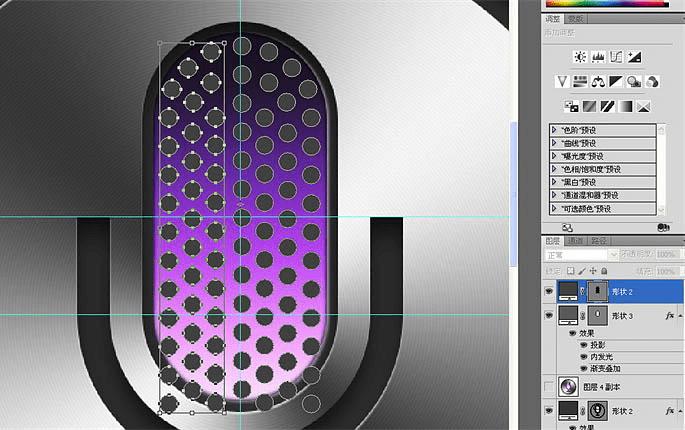Select the 形状 3 layer name
Image resolution: width=685 pixels, height=430 pixels.
[622, 316]
